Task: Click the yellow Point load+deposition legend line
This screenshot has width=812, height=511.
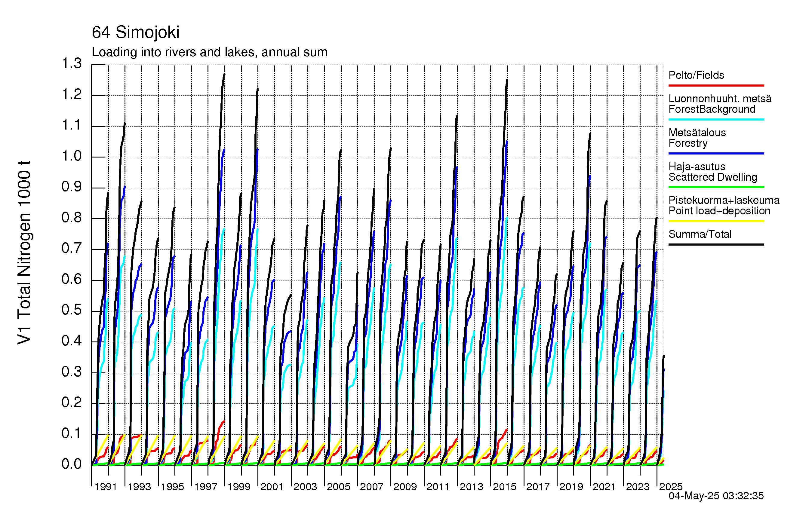Action: pos(716,221)
